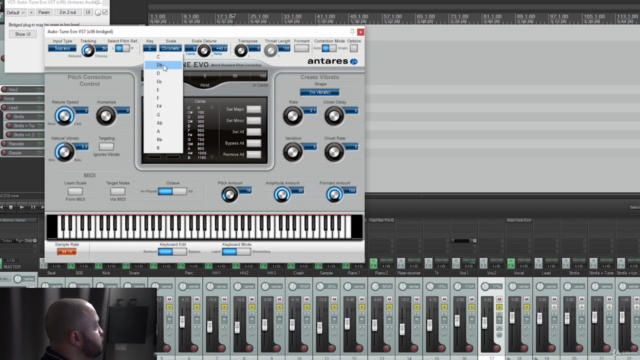Click the Amplitude Amount knob
Viewport: 640px width, 360px height.
click(x=282, y=195)
